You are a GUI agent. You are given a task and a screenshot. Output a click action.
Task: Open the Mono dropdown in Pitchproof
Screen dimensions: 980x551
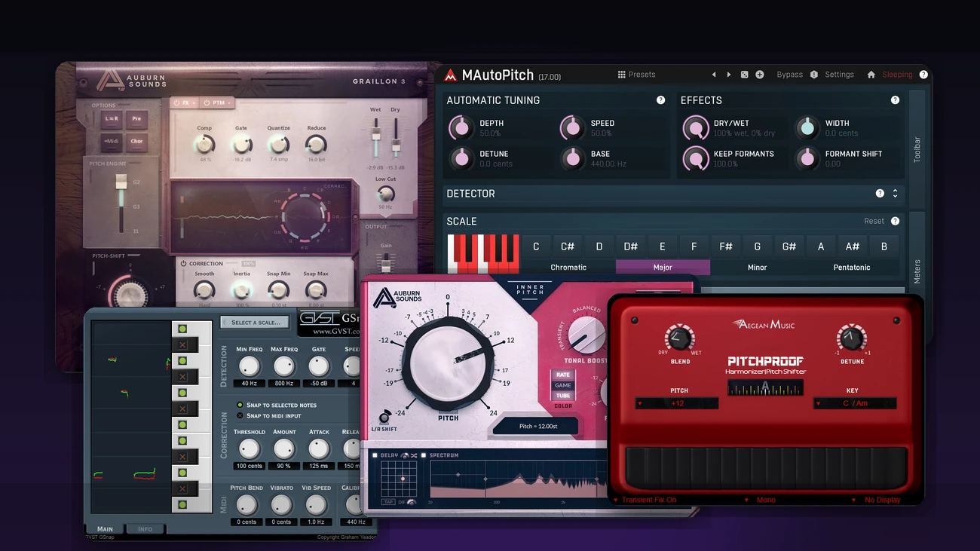761,500
